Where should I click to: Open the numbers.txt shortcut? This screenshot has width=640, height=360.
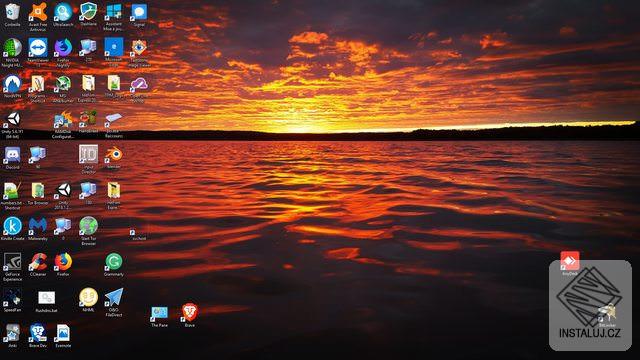pos(13,190)
